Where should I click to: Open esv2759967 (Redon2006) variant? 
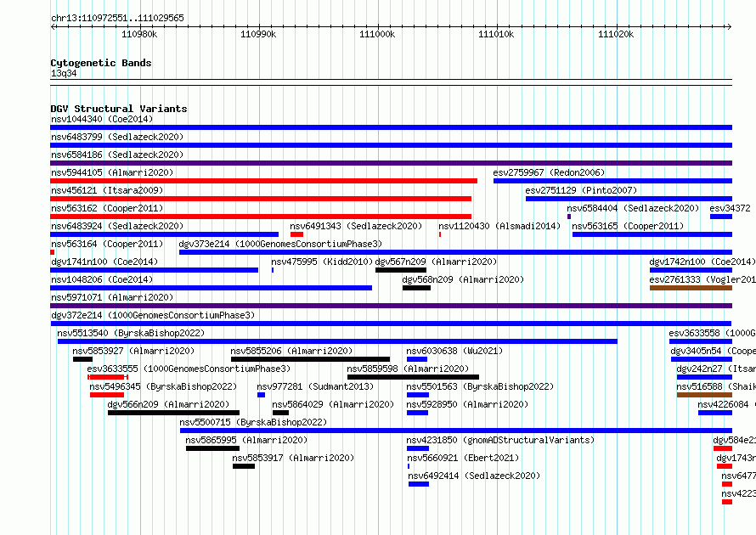click(x=549, y=172)
